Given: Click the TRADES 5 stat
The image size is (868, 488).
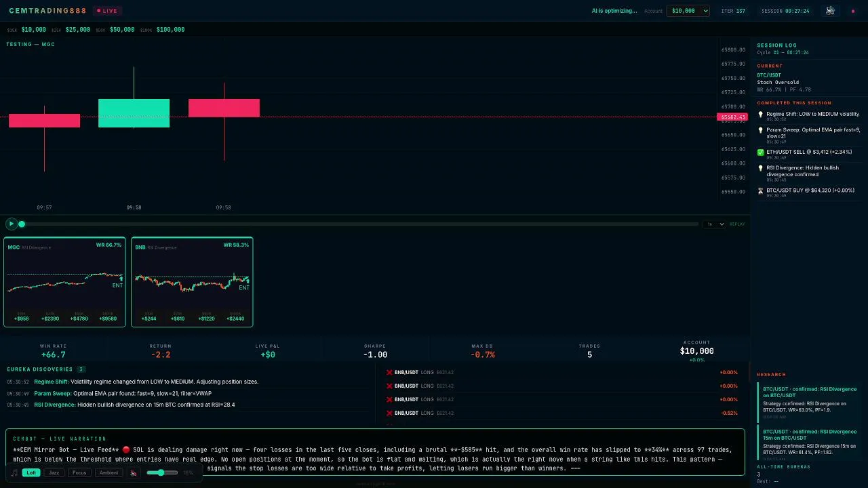Looking at the screenshot, I should [589, 351].
